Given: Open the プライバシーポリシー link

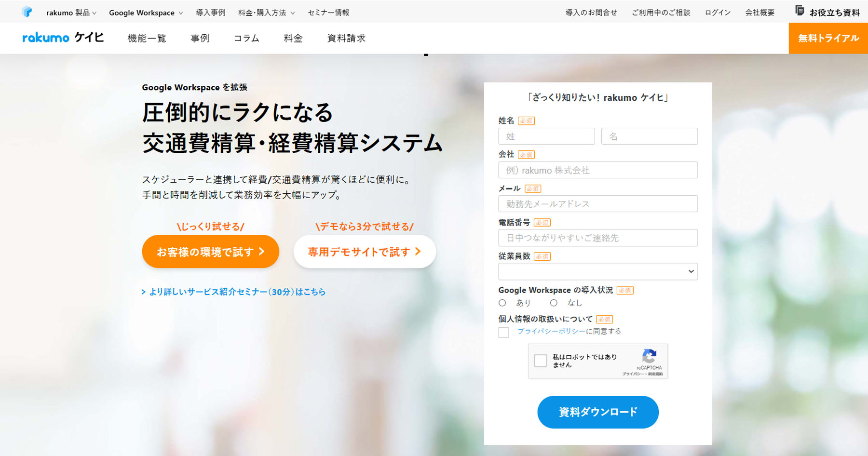Looking at the screenshot, I should click(551, 331).
